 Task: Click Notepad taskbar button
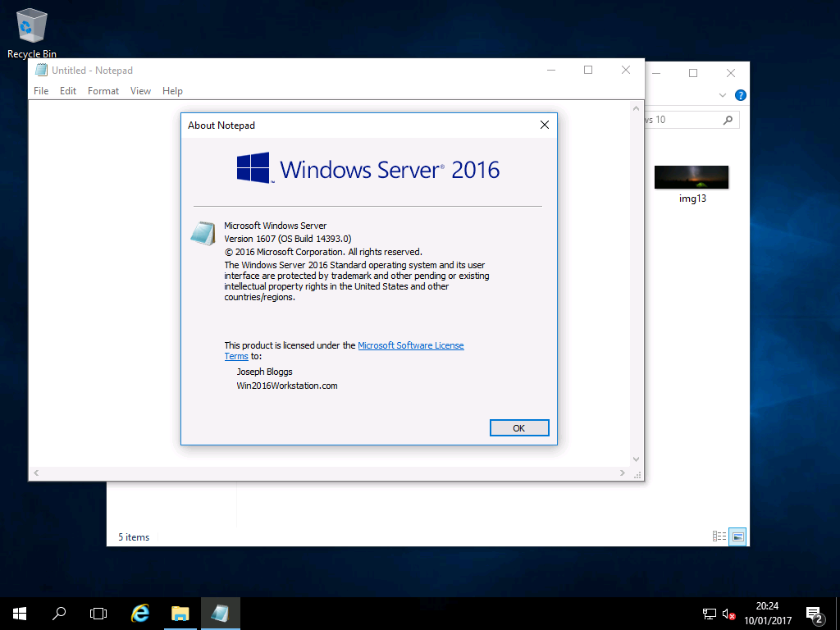pos(220,614)
